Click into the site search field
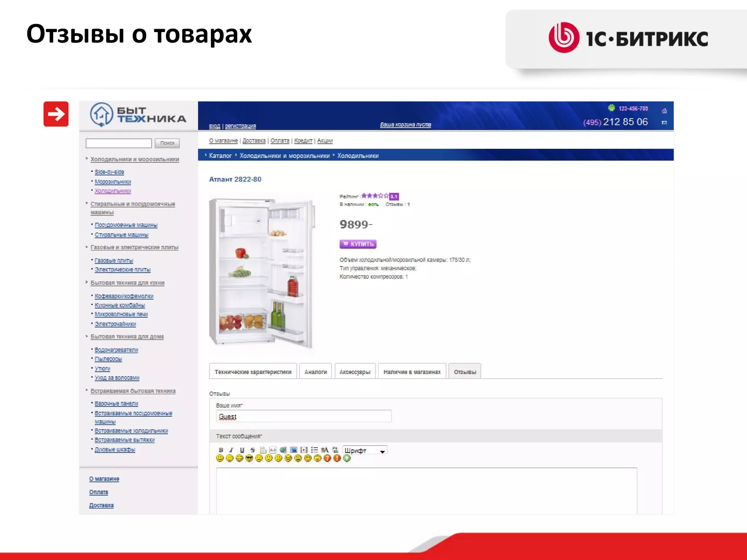Viewport: 747px width, 560px height. (x=119, y=143)
